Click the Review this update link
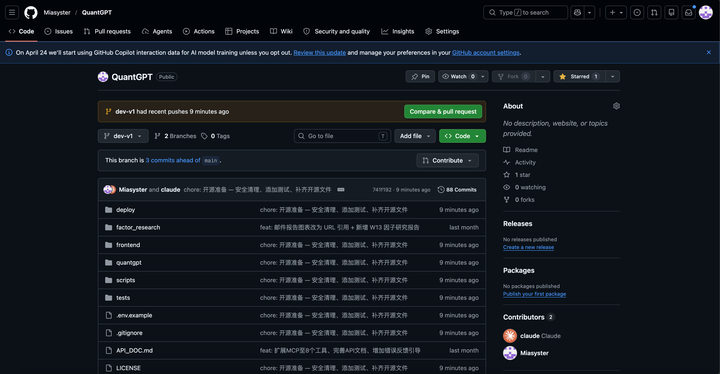 (x=320, y=53)
